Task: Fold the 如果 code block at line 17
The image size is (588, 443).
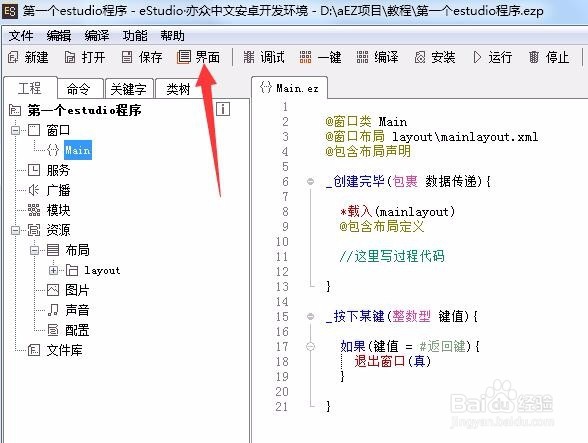Action: point(310,346)
